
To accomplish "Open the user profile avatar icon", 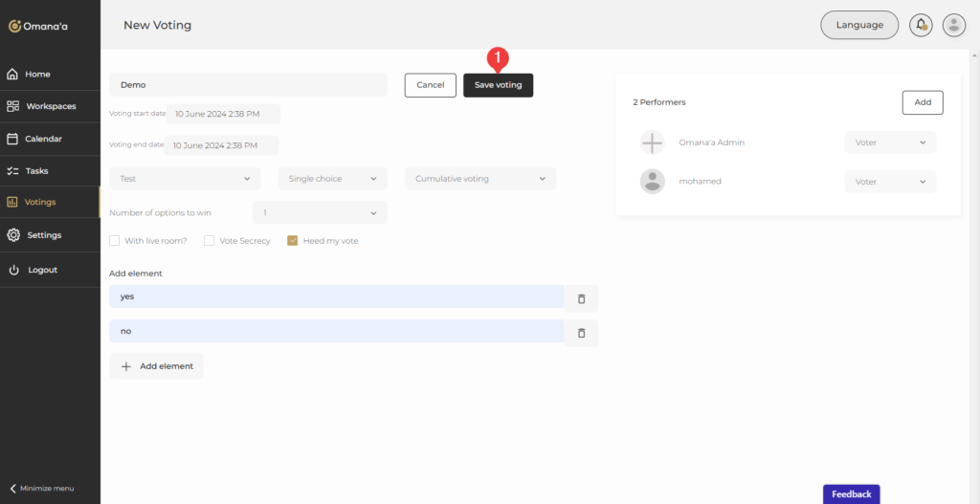I will click(x=953, y=25).
